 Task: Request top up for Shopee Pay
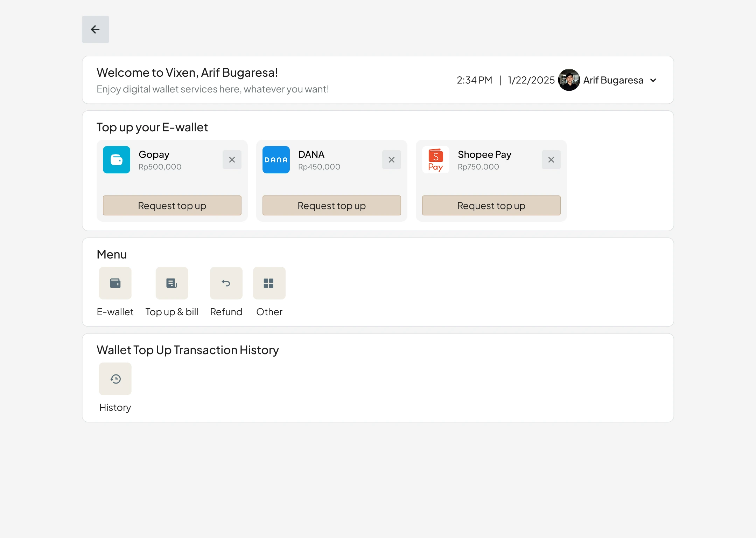pyautogui.click(x=491, y=206)
